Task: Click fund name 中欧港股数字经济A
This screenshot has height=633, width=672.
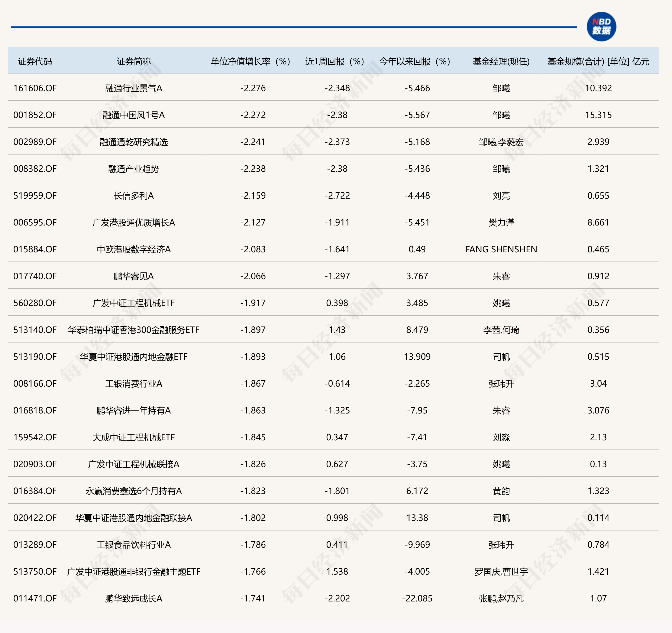Action: click(x=133, y=249)
